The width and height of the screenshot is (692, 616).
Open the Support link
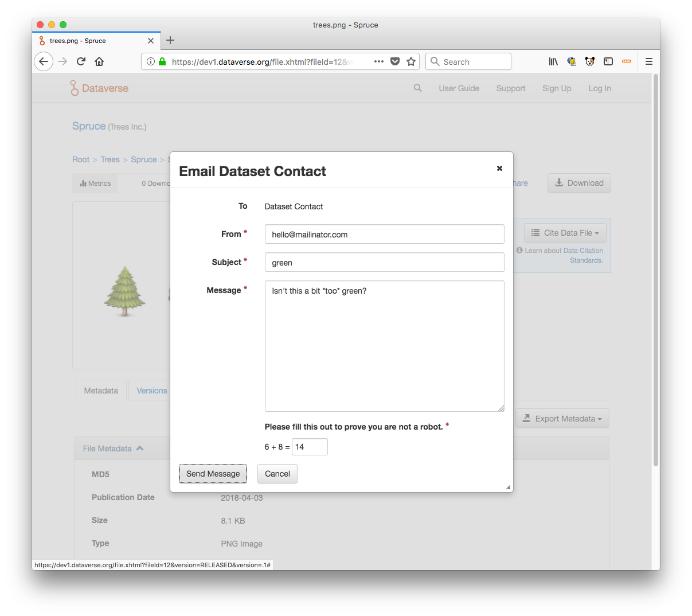(511, 88)
